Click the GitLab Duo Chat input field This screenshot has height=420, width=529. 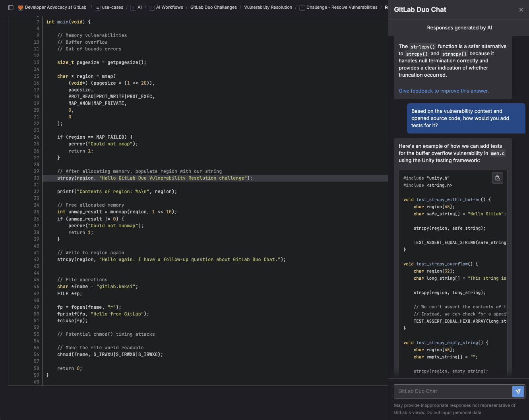453,391
